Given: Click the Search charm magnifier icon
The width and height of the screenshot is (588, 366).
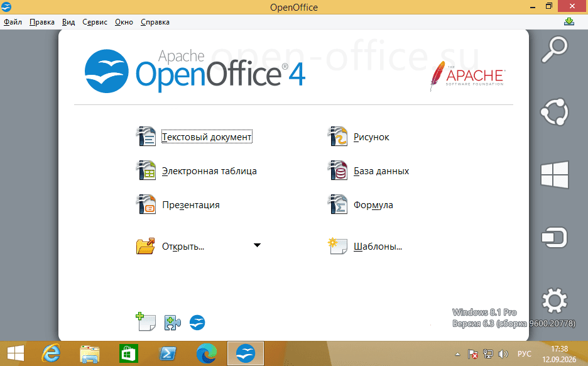Looking at the screenshot, I should click(x=555, y=49).
